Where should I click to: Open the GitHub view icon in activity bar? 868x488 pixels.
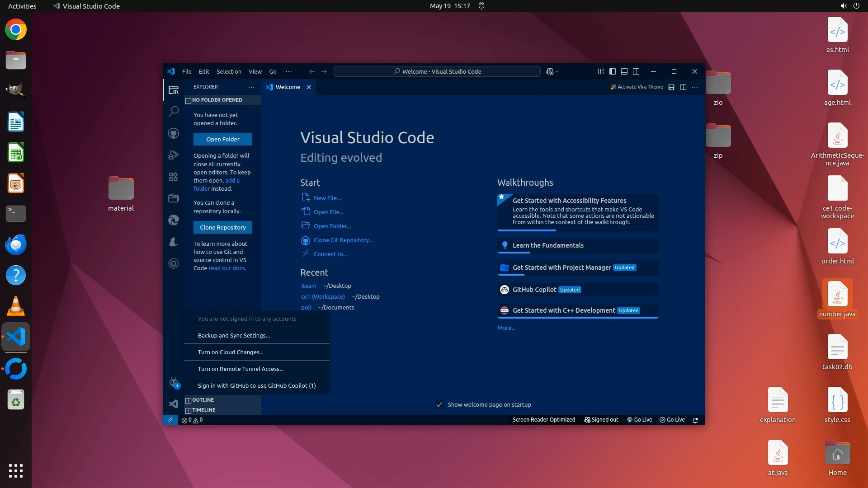[x=174, y=133]
